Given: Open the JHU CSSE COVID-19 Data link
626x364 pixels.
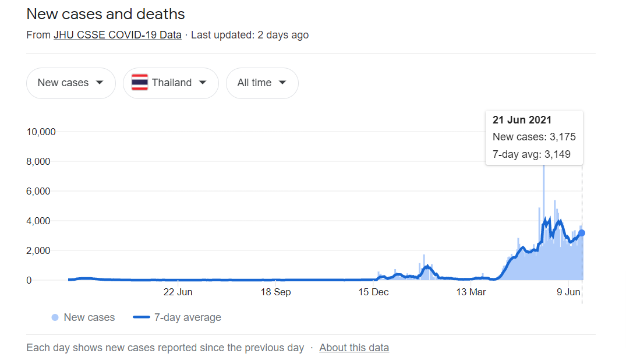Looking at the screenshot, I should coord(118,35).
